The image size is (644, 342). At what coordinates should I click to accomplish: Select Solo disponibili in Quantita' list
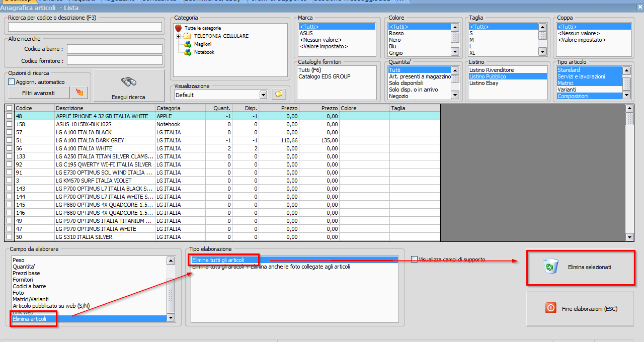point(420,83)
